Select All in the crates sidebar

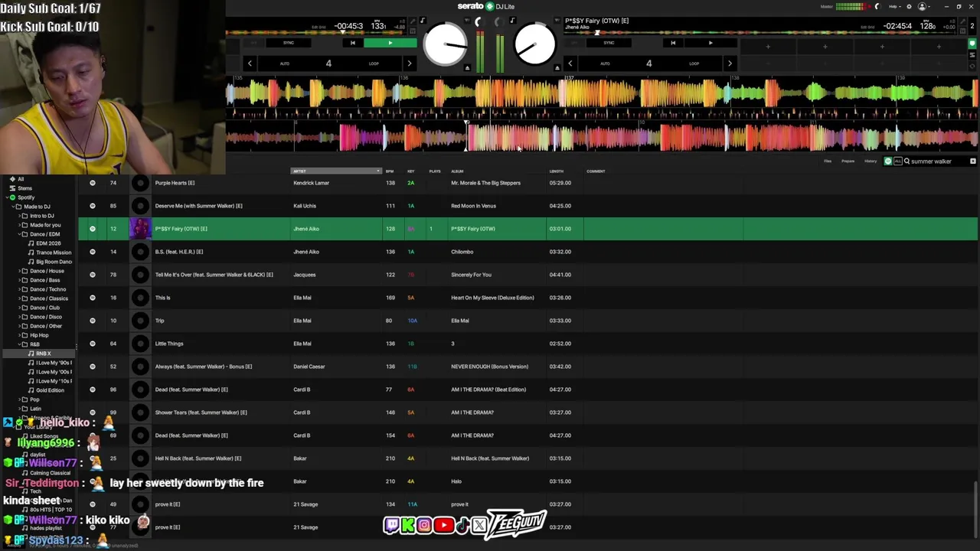[21, 179]
